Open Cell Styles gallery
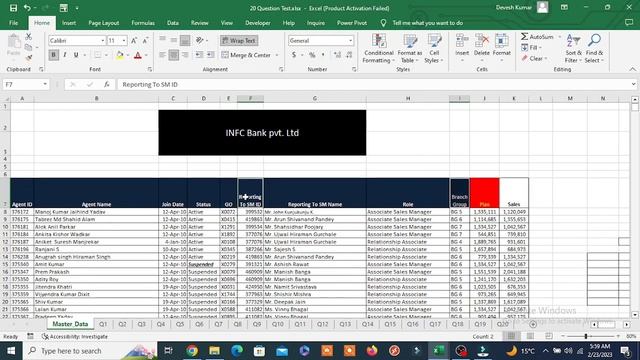Image resolution: width=640 pixels, height=360 pixels. pos(434,49)
